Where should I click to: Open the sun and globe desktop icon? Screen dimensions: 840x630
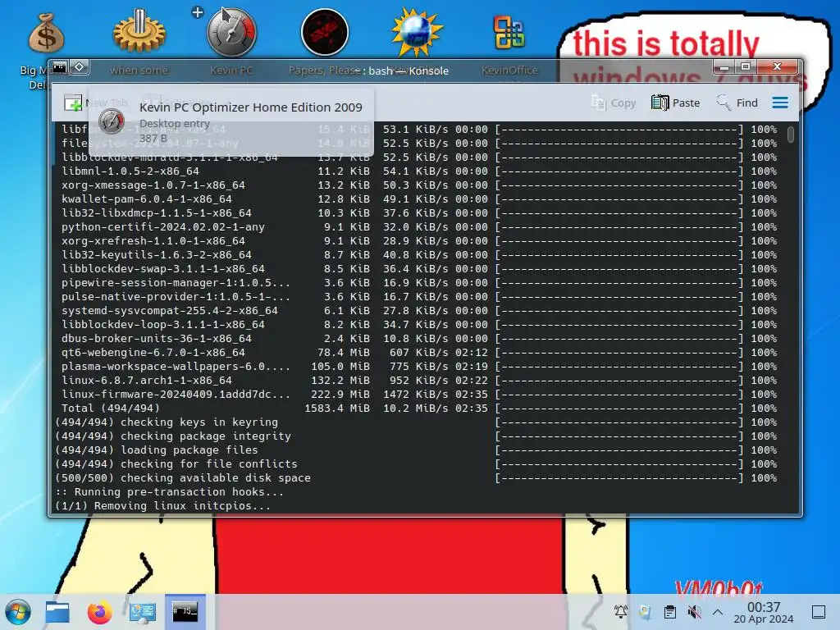click(417, 32)
